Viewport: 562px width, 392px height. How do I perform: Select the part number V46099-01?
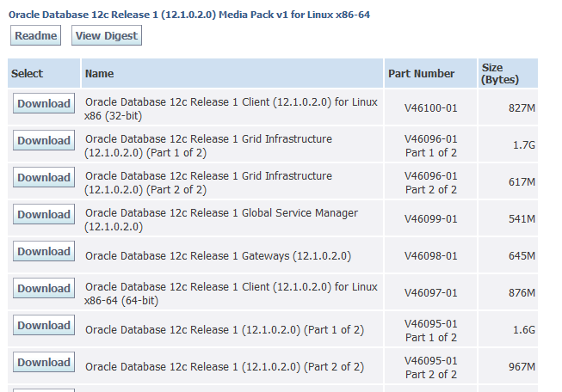pyautogui.click(x=431, y=218)
